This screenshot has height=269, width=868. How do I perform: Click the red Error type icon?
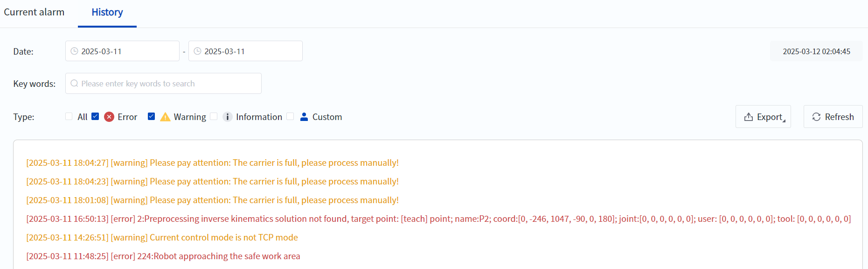(109, 117)
